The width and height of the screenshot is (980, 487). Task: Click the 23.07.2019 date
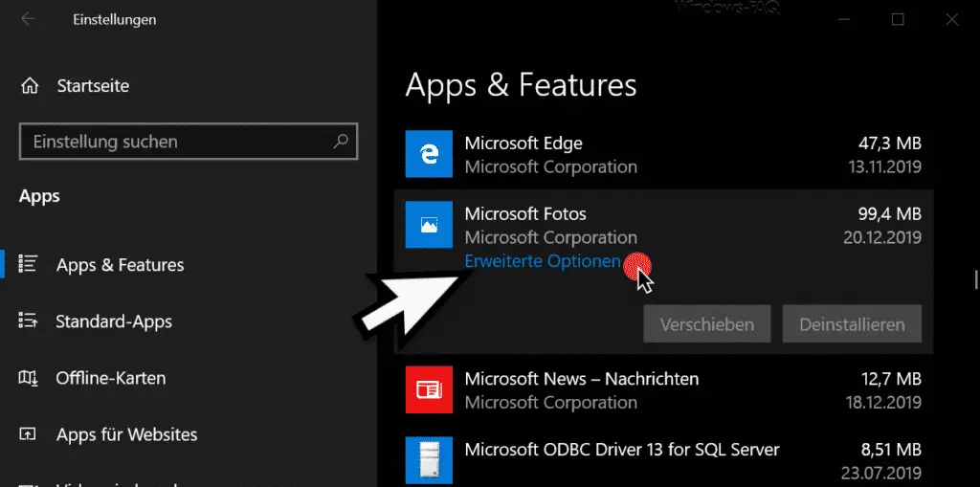[x=883, y=473]
